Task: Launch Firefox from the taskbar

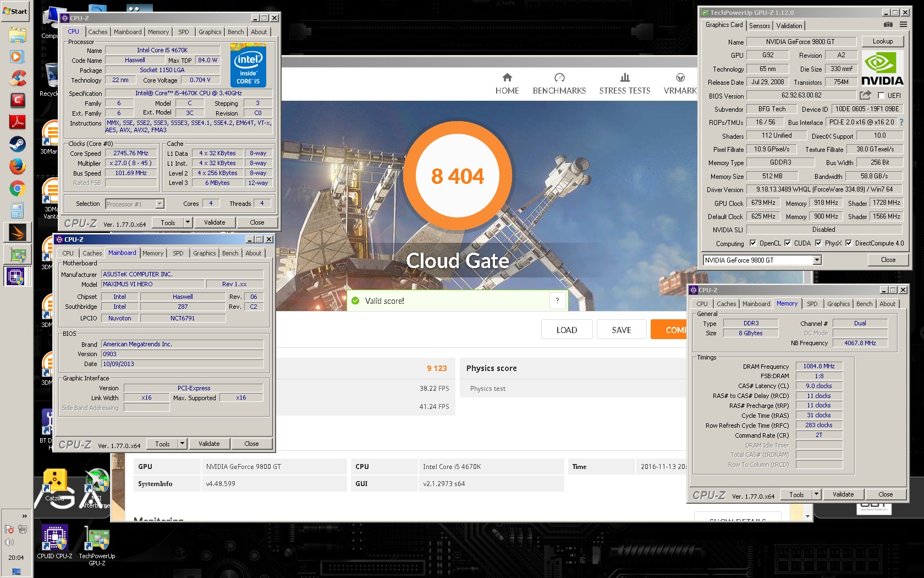Action: click(17, 166)
